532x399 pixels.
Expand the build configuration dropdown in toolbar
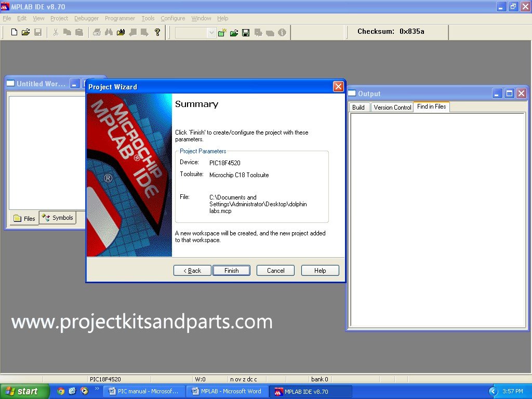click(x=211, y=33)
